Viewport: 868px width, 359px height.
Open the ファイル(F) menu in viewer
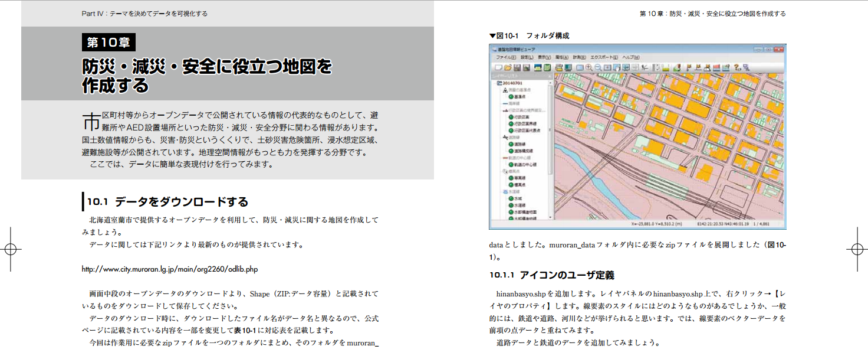(506, 57)
